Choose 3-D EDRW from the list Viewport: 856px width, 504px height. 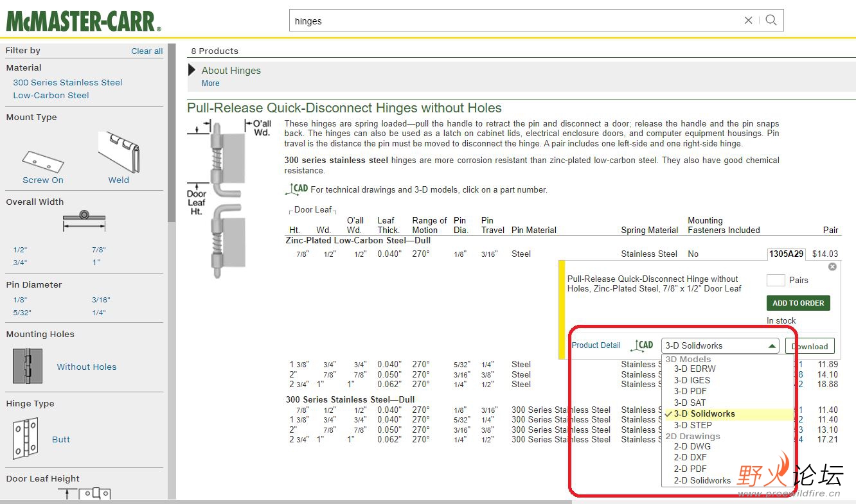(x=695, y=369)
